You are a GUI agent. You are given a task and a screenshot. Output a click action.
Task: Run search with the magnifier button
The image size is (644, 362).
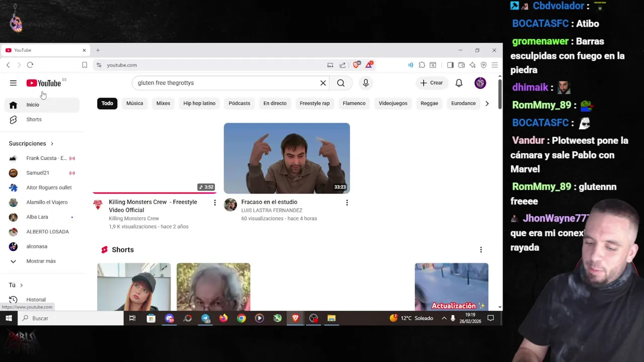pos(341,83)
